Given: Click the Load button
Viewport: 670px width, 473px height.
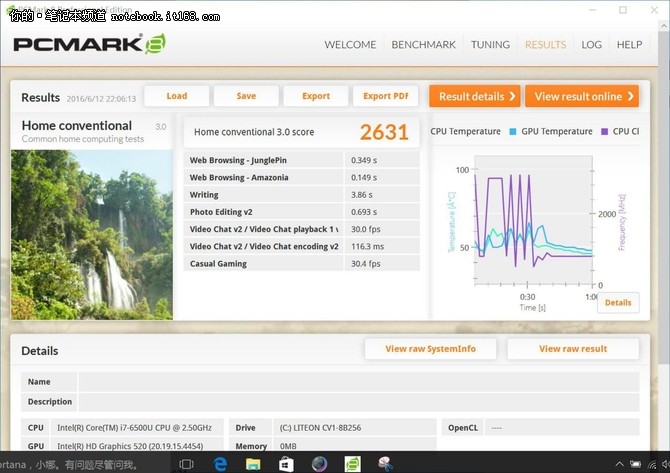Looking at the screenshot, I should tap(177, 96).
